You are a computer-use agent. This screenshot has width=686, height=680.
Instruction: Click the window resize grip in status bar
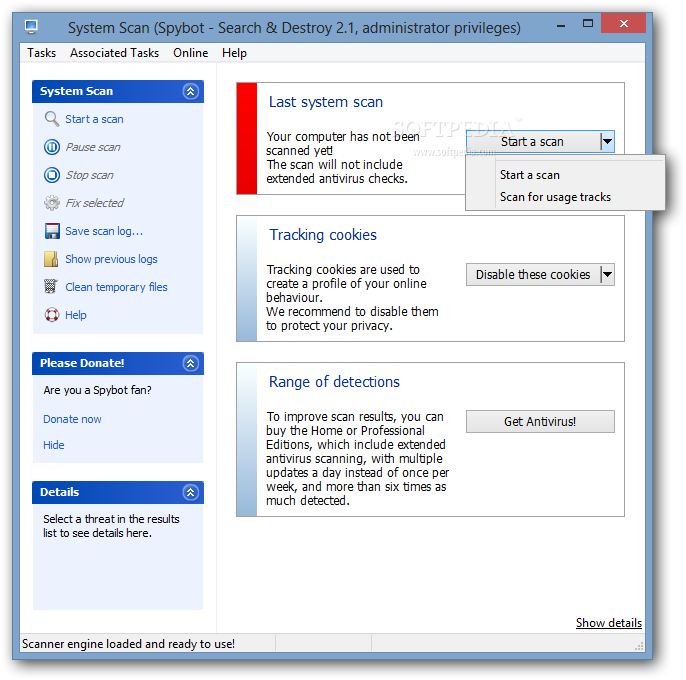click(x=639, y=646)
